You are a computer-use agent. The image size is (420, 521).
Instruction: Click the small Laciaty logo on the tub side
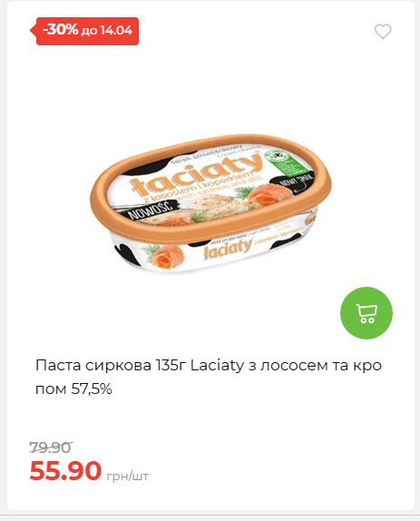coord(228,249)
